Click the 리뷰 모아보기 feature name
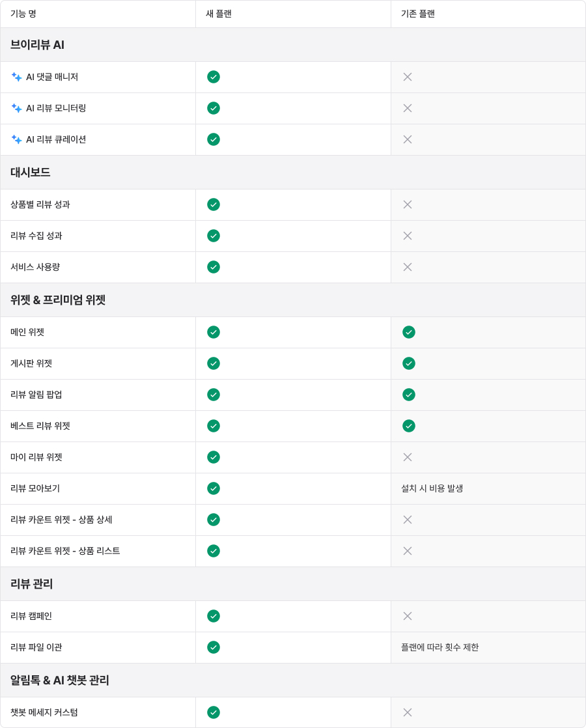The image size is (586, 728). point(35,488)
